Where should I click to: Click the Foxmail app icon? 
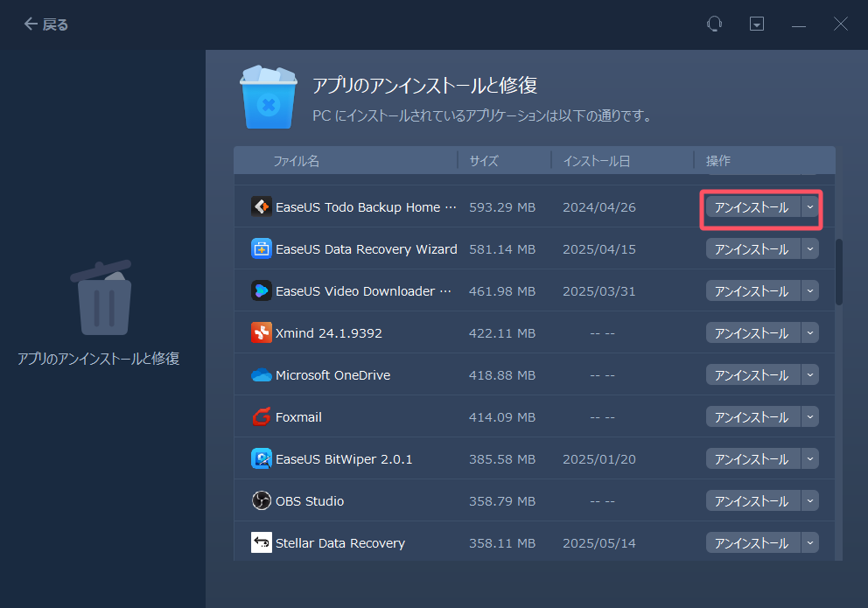point(261,416)
